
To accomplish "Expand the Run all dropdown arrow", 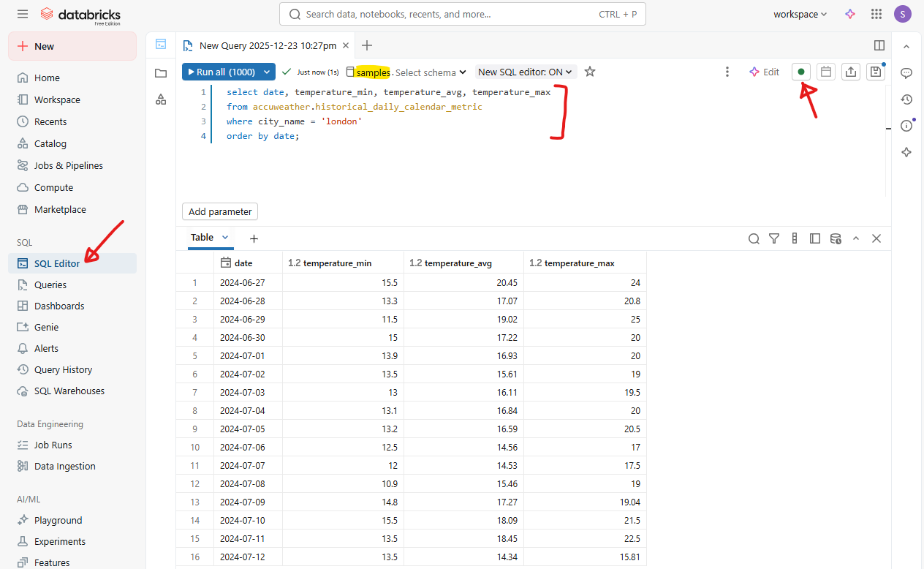I will click(268, 72).
